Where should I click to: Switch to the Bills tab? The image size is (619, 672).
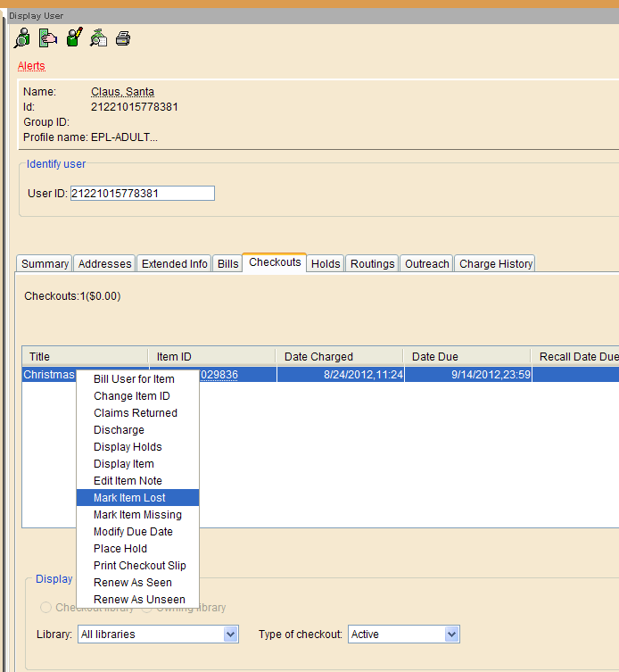(227, 264)
